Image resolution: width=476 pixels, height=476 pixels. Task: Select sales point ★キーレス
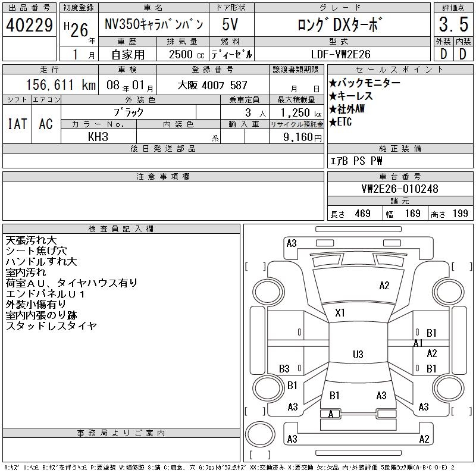click(350, 96)
